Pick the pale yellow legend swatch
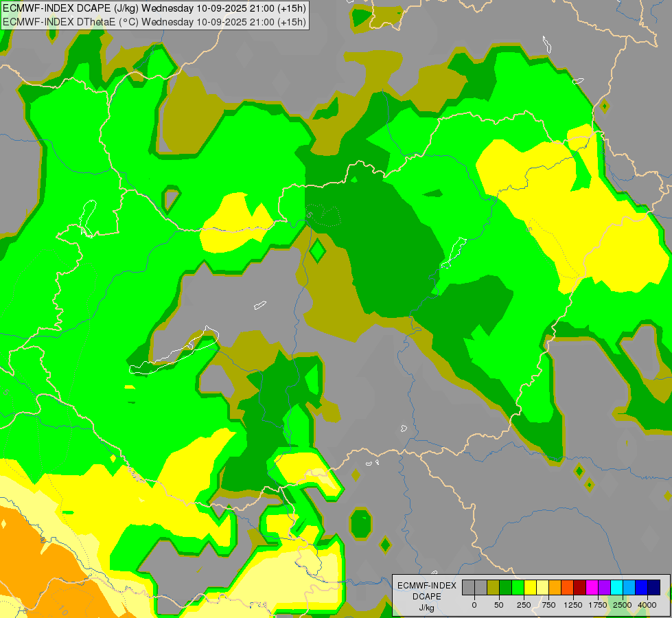Screen dimensions: 672x618 tap(542, 587)
